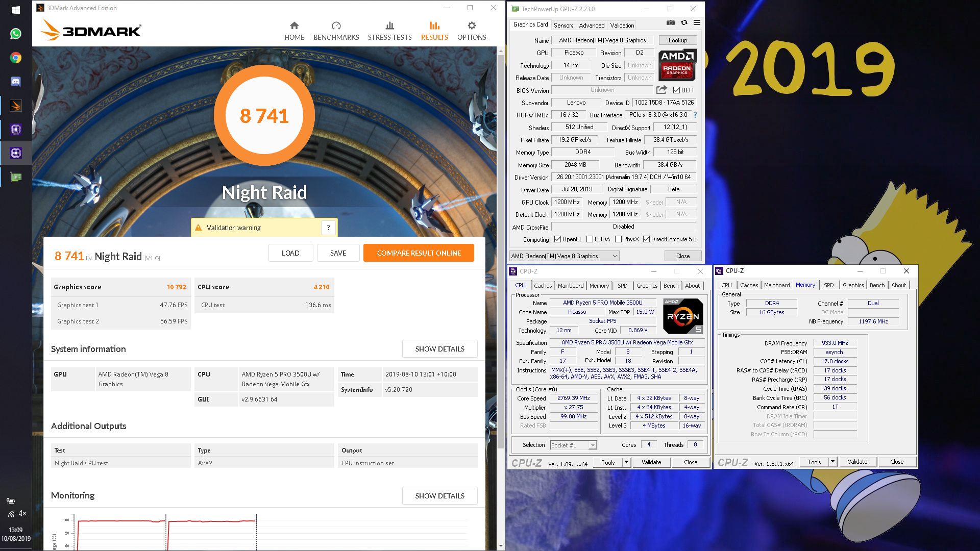Toggle the OpenCL checkbox
Viewport: 980px width, 551px height.
pyautogui.click(x=557, y=239)
